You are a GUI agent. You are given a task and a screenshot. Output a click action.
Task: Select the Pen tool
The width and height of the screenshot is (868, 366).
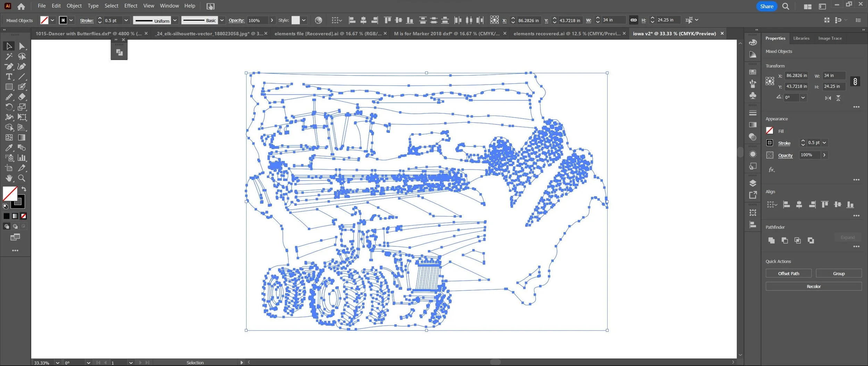9,66
